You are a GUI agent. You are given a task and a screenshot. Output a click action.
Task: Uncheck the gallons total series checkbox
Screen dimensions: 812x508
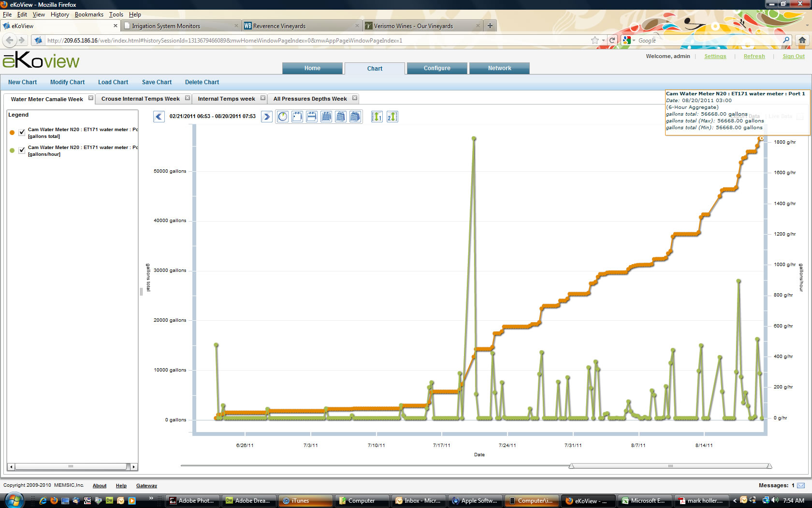coord(22,133)
